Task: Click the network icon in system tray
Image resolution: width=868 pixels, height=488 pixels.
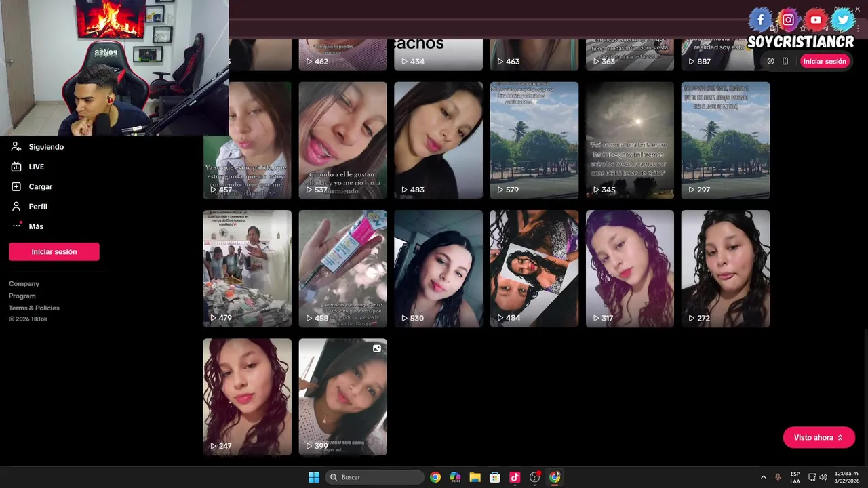Action: pyautogui.click(x=812, y=477)
